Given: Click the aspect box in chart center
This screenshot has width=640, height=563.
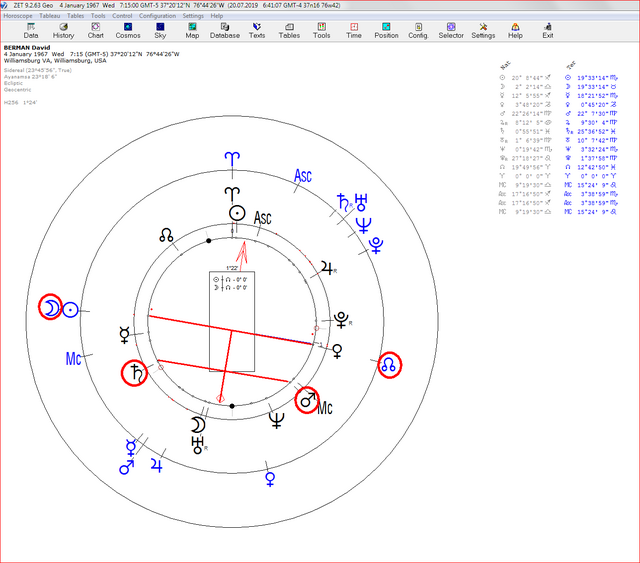Looking at the screenshot, I should [232, 321].
